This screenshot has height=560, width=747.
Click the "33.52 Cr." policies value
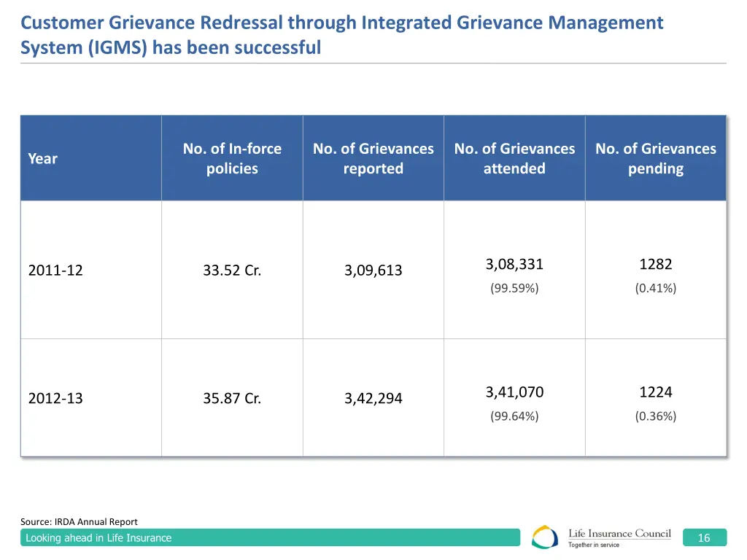[232, 270]
